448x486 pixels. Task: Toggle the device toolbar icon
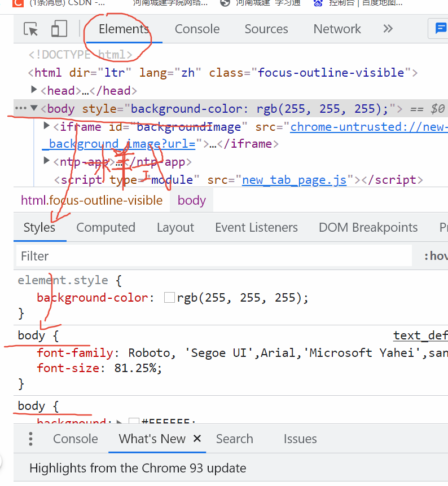point(59,29)
